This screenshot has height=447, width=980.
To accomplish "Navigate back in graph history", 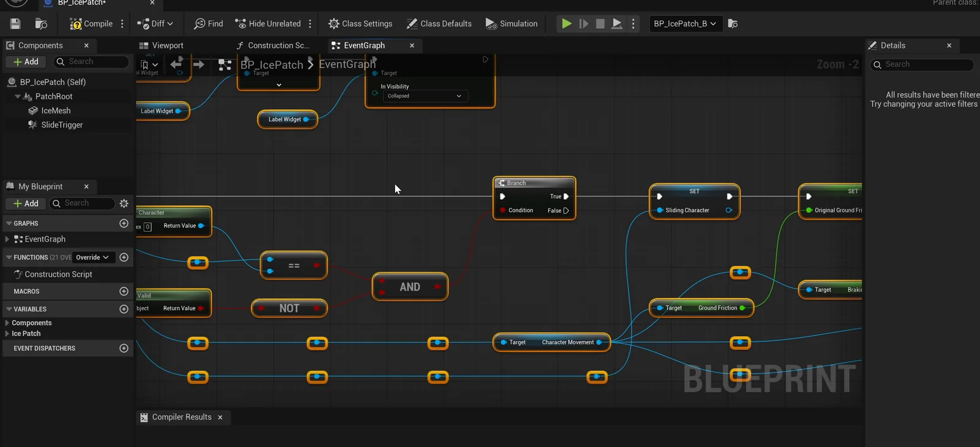I will [176, 64].
